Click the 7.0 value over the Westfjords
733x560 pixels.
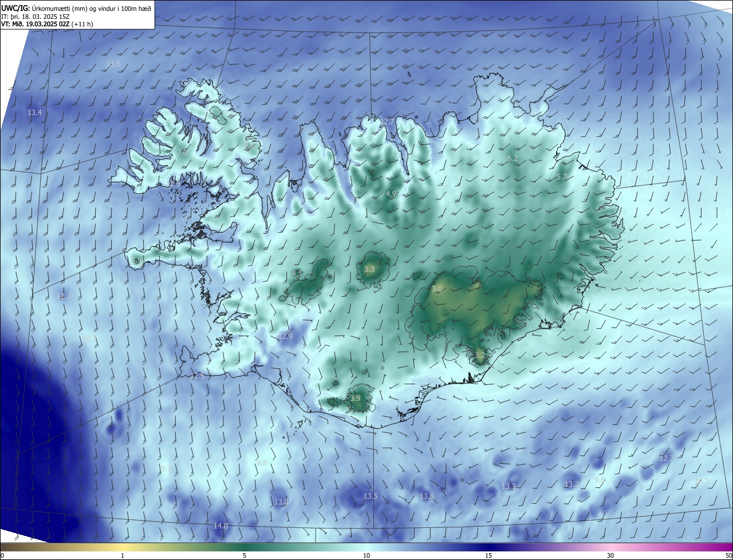182,153
